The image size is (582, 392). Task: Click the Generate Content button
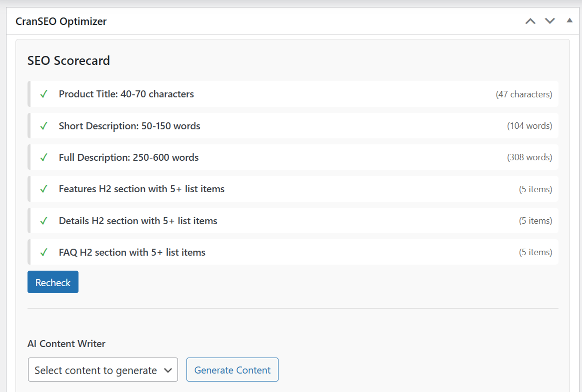[232, 370]
